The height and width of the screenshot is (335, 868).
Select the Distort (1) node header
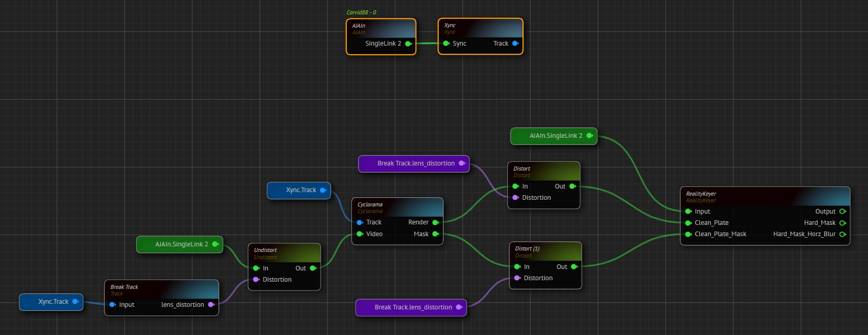click(x=527, y=249)
